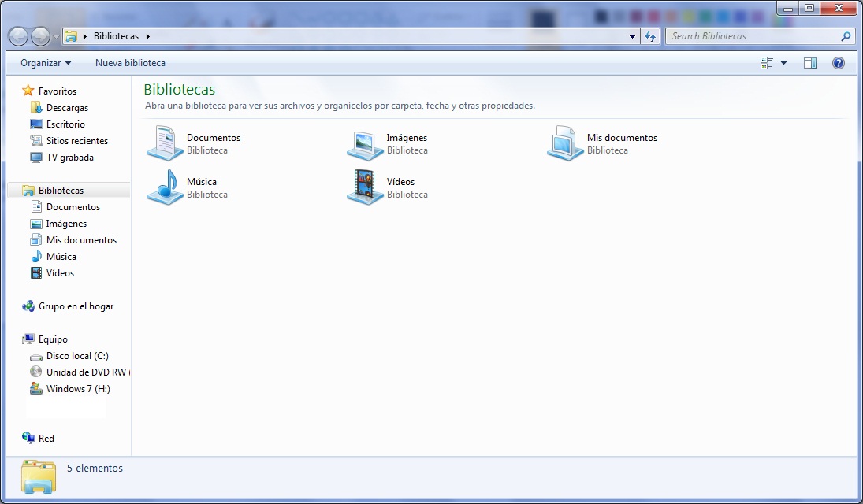Select Disco local (C:) in sidebar
The image size is (863, 504).
[77, 356]
